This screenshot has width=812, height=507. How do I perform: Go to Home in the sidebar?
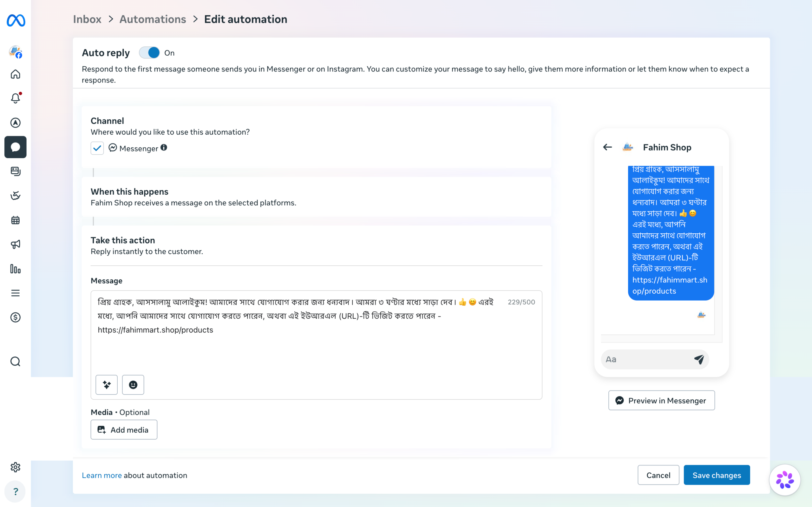16,74
